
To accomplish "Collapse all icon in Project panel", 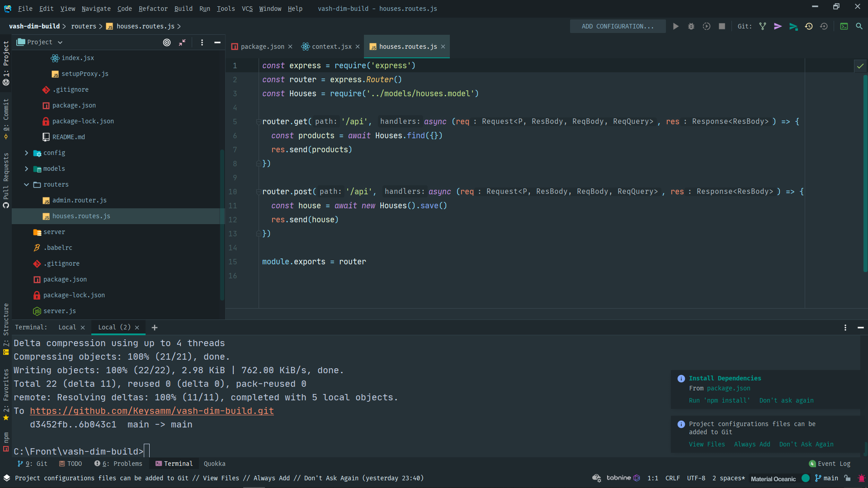I will click(182, 42).
